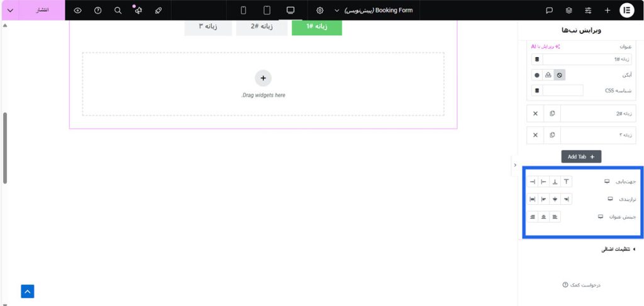Viewport: 644px width, 306px height.
Task: Click the What's New megaphone icon
Action: coord(138,10)
